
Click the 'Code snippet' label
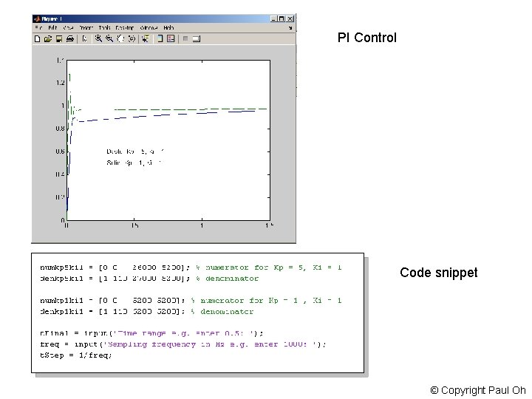click(x=439, y=273)
